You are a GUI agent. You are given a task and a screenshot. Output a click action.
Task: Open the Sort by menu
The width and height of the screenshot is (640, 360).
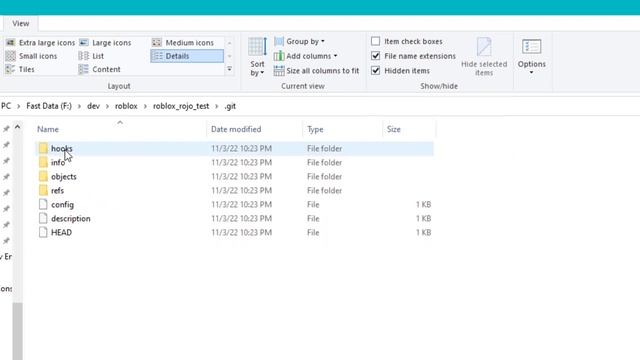pos(257,57)
